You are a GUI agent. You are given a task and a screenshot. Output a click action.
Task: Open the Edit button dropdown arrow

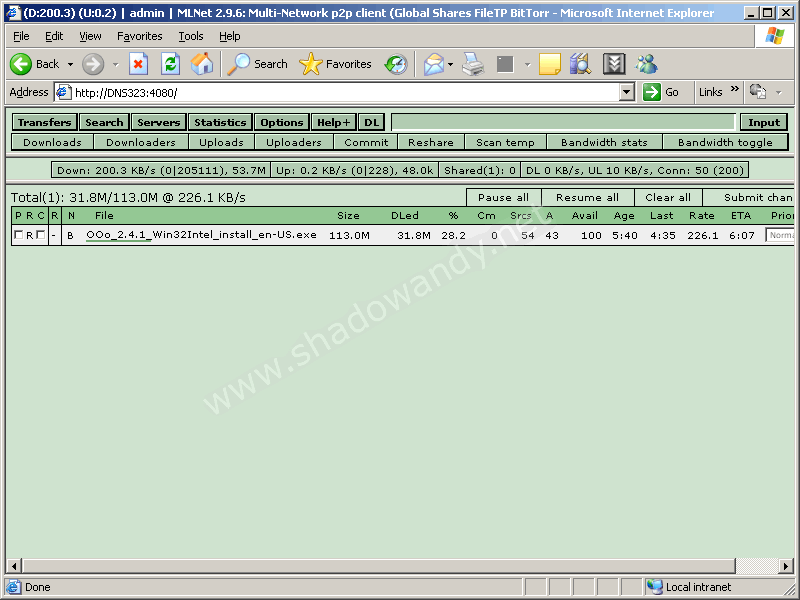[528, 64]
